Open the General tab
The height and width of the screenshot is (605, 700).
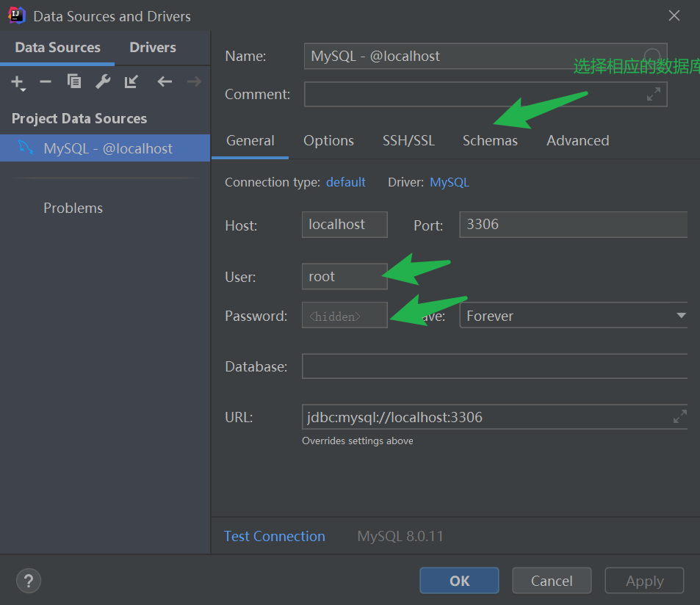(250, 140)
